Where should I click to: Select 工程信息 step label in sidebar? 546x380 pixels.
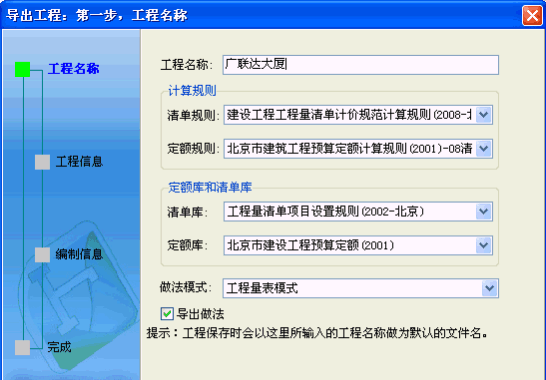[79, 162]
